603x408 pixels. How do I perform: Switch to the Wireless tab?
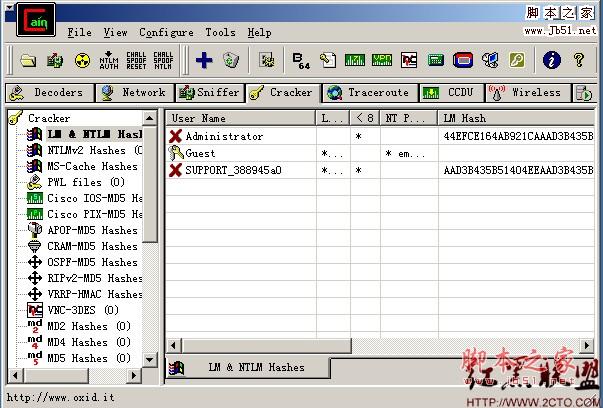(528, 93)
